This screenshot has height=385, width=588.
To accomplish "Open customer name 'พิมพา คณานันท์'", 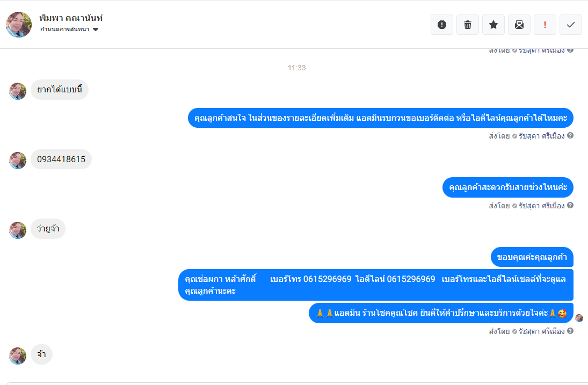I will pos(71,18).
